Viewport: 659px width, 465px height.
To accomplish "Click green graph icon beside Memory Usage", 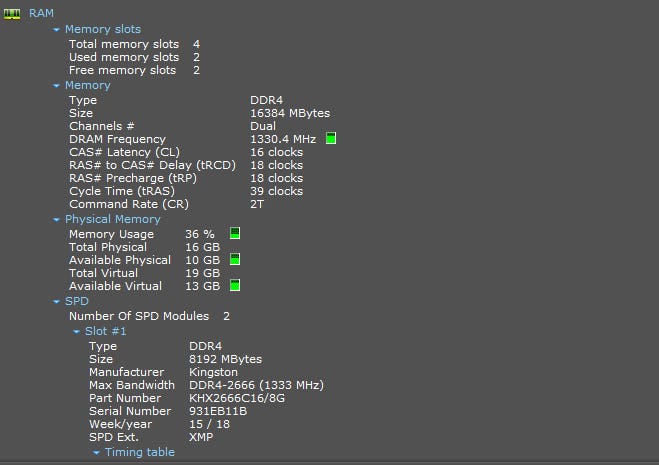I will click(235, 233).
